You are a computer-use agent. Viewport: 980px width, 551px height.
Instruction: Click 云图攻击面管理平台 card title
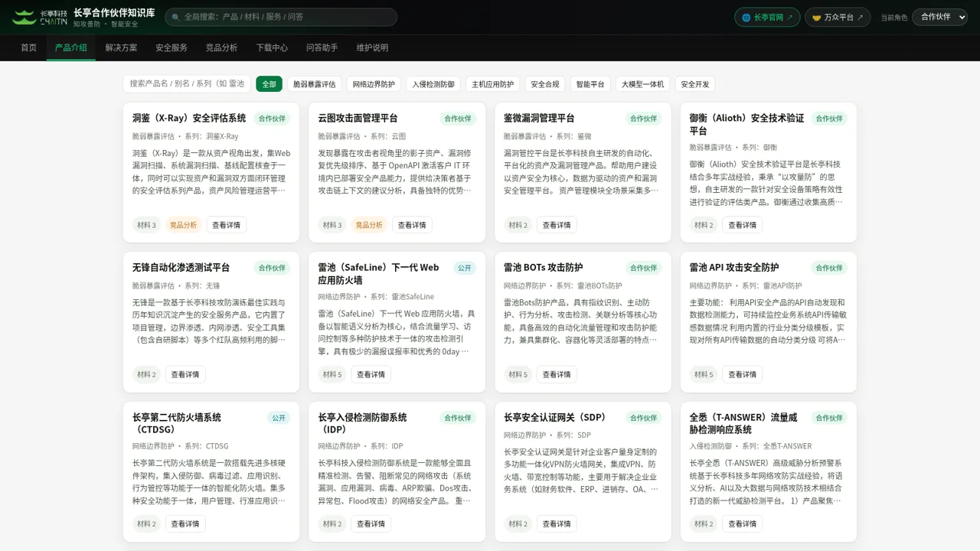[x=358, y=118]
